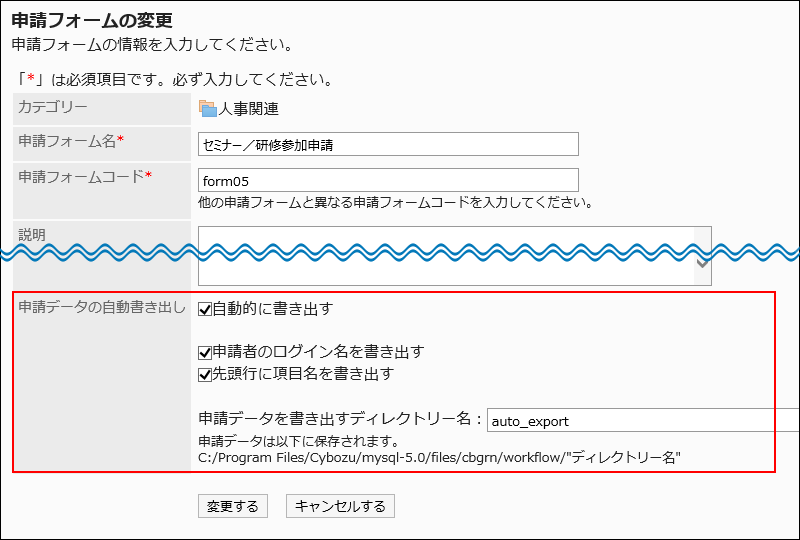Click the 申請フォームの変更 page heading

(x=92, y=20)
